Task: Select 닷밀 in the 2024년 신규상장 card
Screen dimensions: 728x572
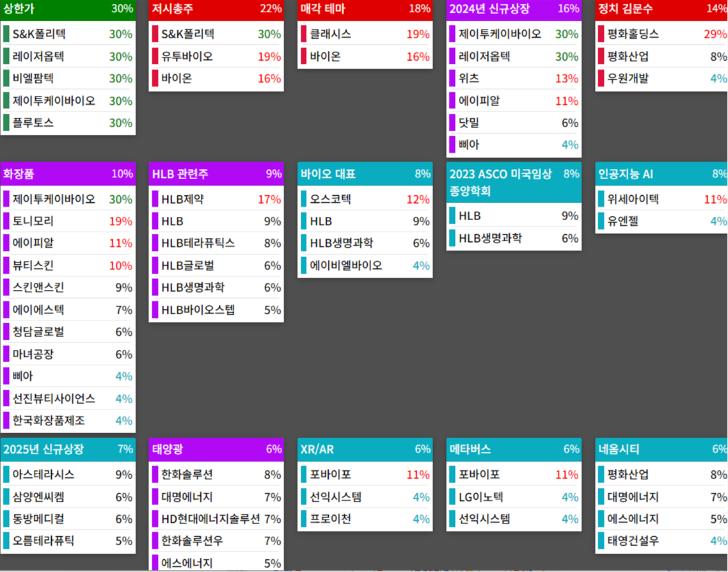Action: 514,123
